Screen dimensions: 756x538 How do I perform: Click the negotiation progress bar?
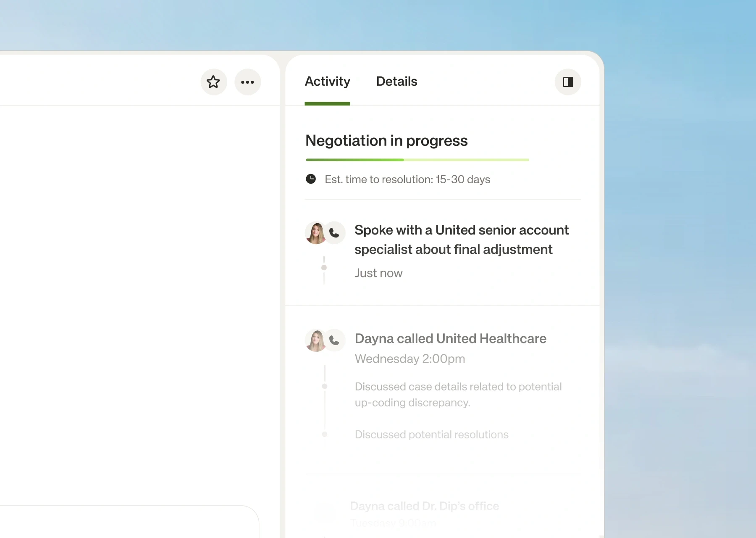tap(417, 160)
